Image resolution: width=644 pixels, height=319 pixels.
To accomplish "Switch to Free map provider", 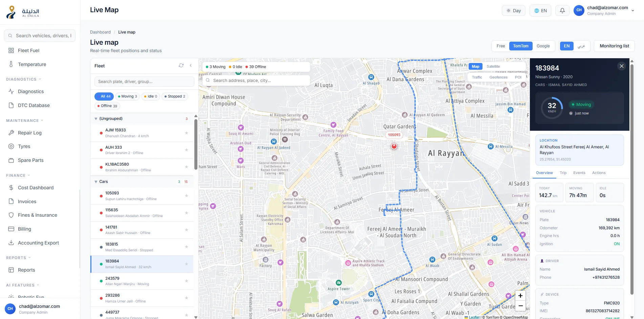I will pos(501,46).
